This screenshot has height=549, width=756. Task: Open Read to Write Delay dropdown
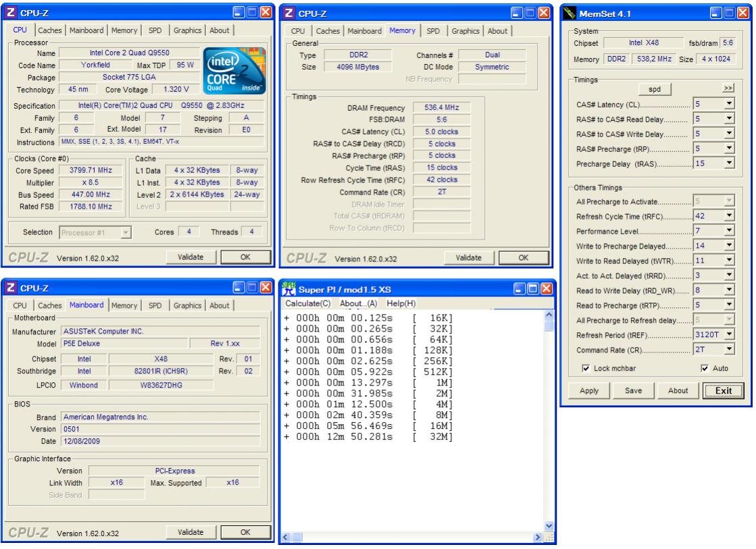(x=729, y=290)
